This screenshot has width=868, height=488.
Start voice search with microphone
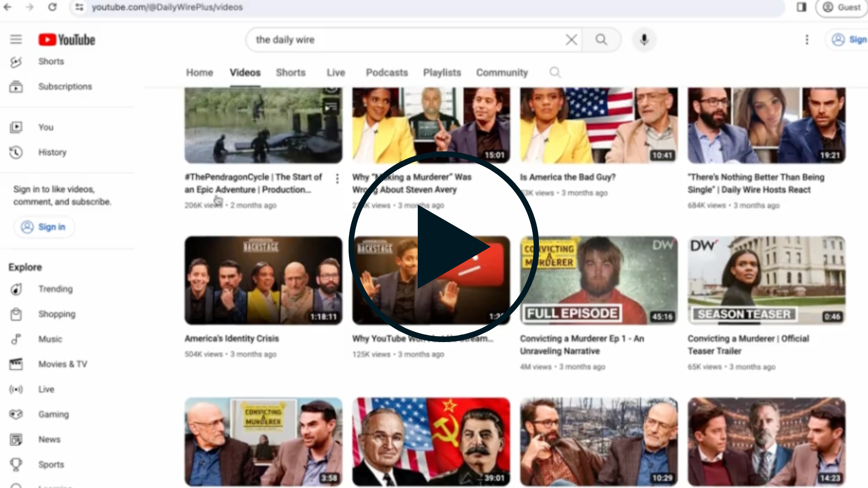(644, 40)
